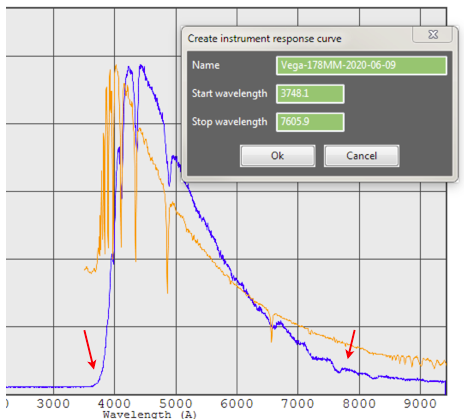Click the right red arrow near 8000
The width and height of the screenshot is (464, 419).
[351, 344]
